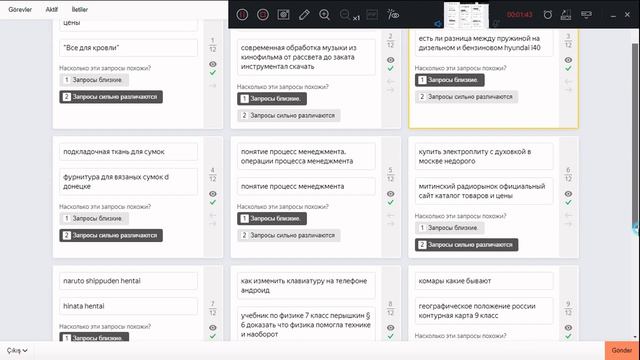Click the query 'фурнитура для вязаных сумок'
Viewport: 640px width, 360px height.
[128, 182]
